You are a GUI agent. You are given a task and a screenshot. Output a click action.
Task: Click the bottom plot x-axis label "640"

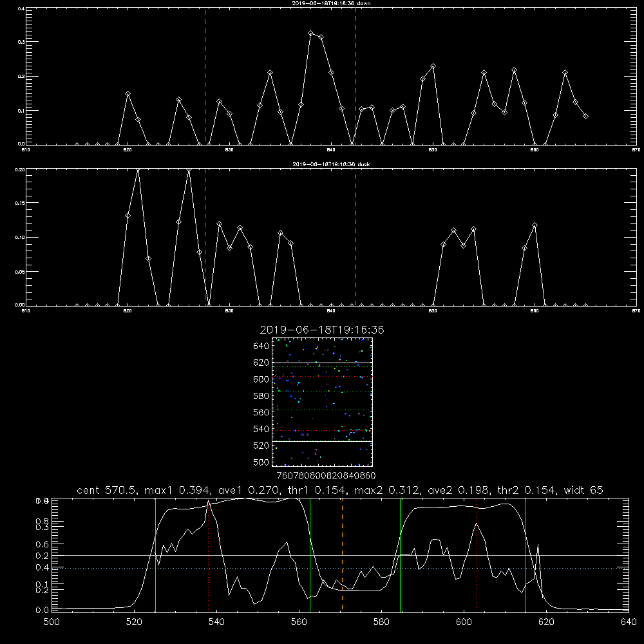(x=629, y=622)
